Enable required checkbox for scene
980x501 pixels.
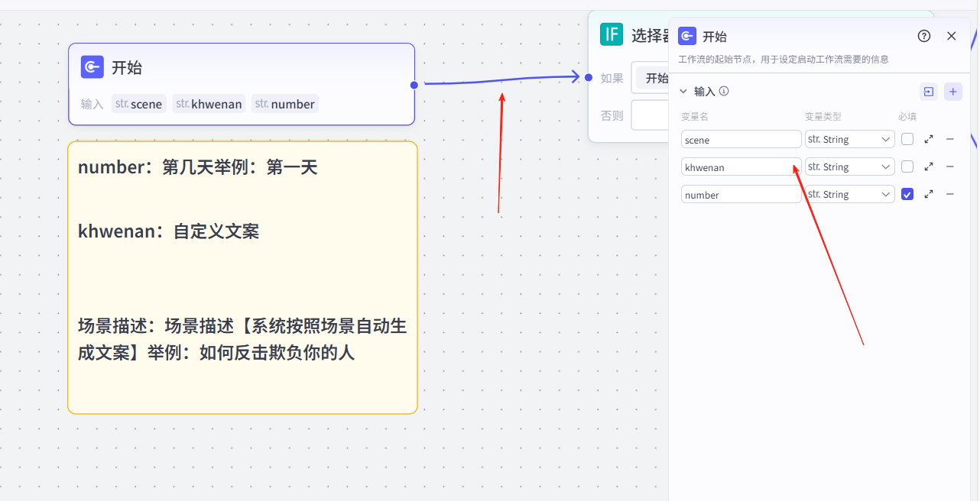tap(907, 139)
